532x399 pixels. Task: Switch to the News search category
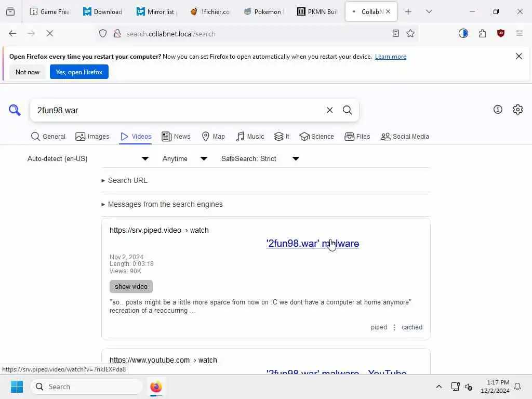coord(176,137)
